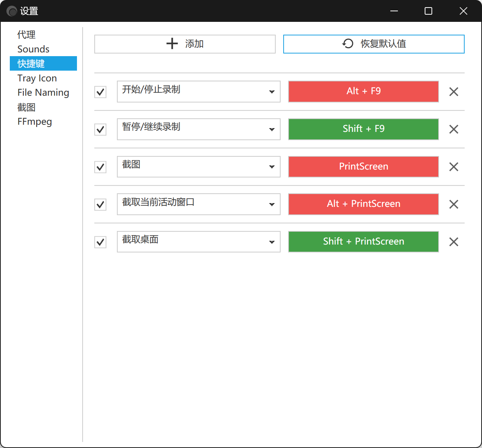Toggle the 截取桌面 hotkey checkbox
Image resolution: width=482 pixels, height=448 pixels.
tap(100, 242)
